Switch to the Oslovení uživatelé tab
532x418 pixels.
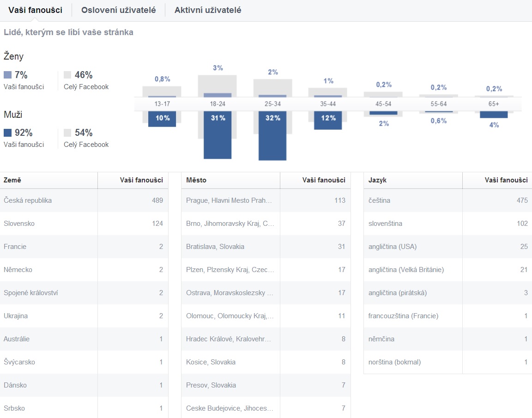coord(118,10)
